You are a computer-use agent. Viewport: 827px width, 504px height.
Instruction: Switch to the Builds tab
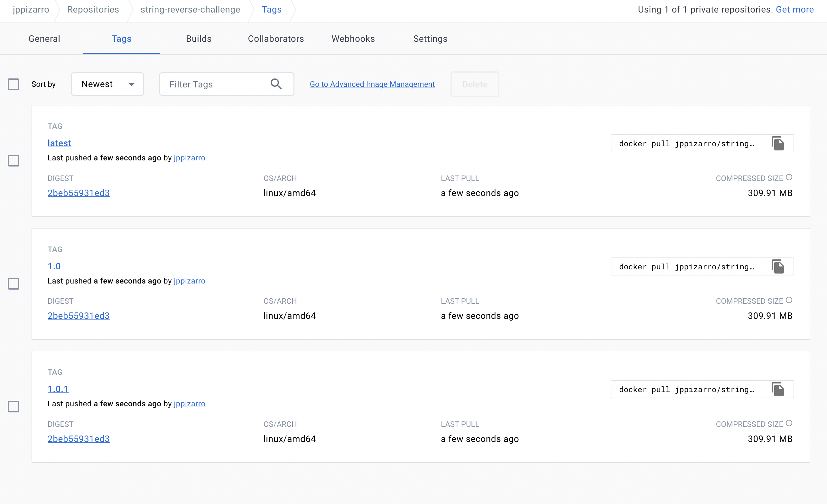pyautogui.click(x=199, y=39)
